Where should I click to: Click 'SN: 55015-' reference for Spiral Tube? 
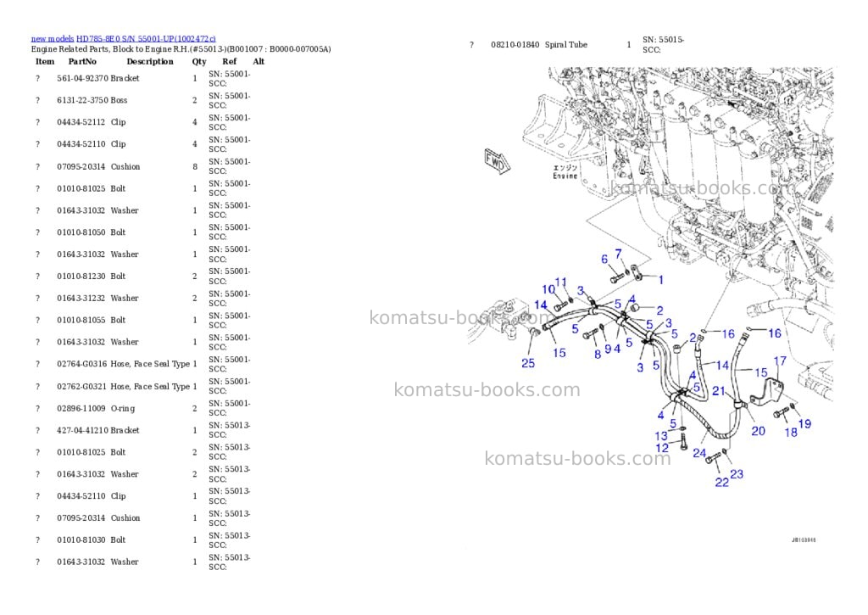click(x=663, y=39)
